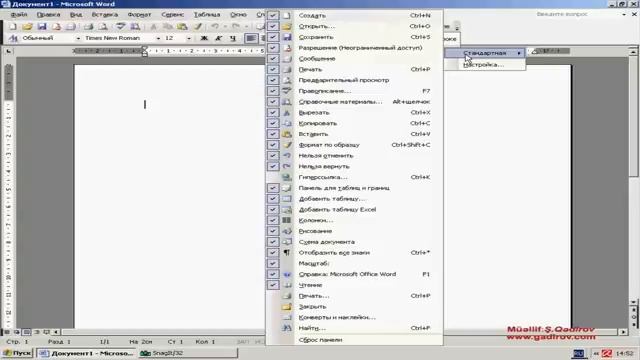Open the style dropdown showing Обычный
The image size is (640, 360).
(78, 38)
